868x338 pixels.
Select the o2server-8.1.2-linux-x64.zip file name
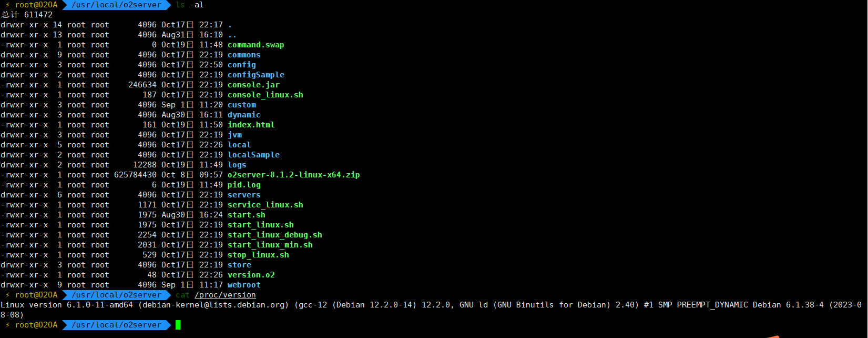[x=293, y=175]
